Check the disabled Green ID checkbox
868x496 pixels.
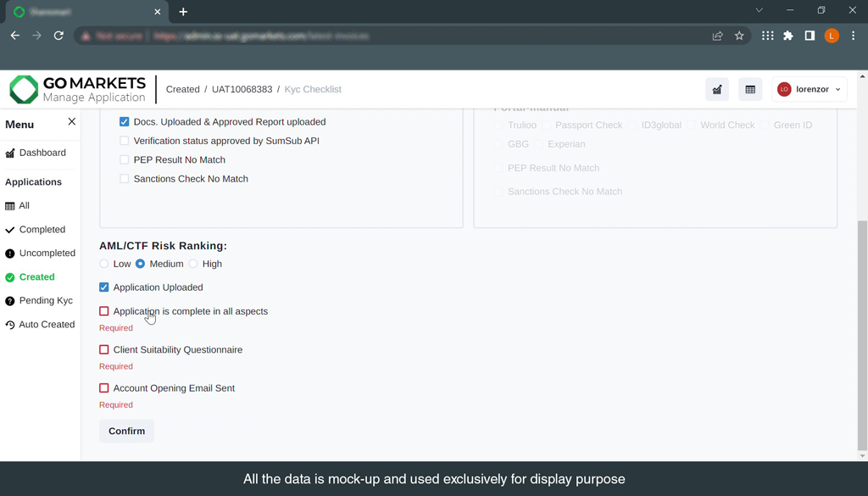764,125
